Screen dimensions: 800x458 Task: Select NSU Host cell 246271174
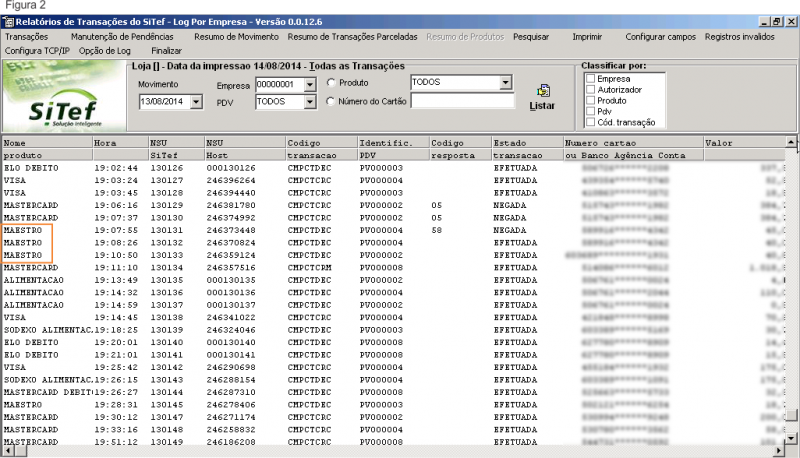(231, 417)
